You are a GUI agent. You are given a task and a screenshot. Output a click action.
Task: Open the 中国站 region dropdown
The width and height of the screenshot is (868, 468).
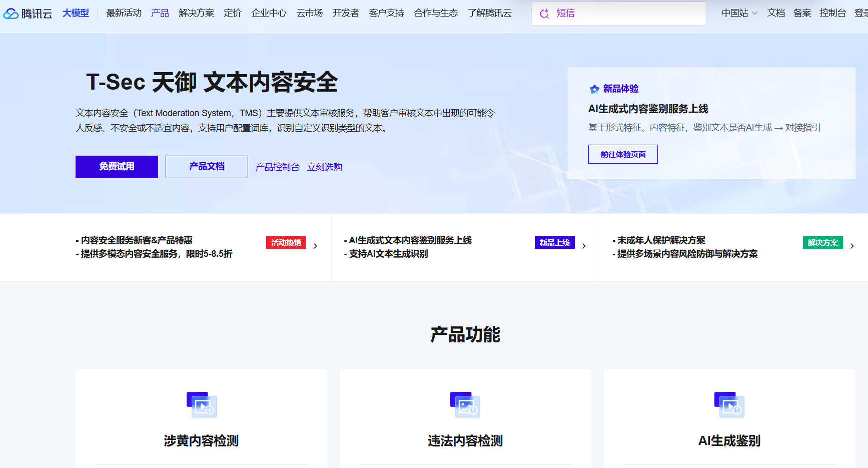(x=739, y=13)
